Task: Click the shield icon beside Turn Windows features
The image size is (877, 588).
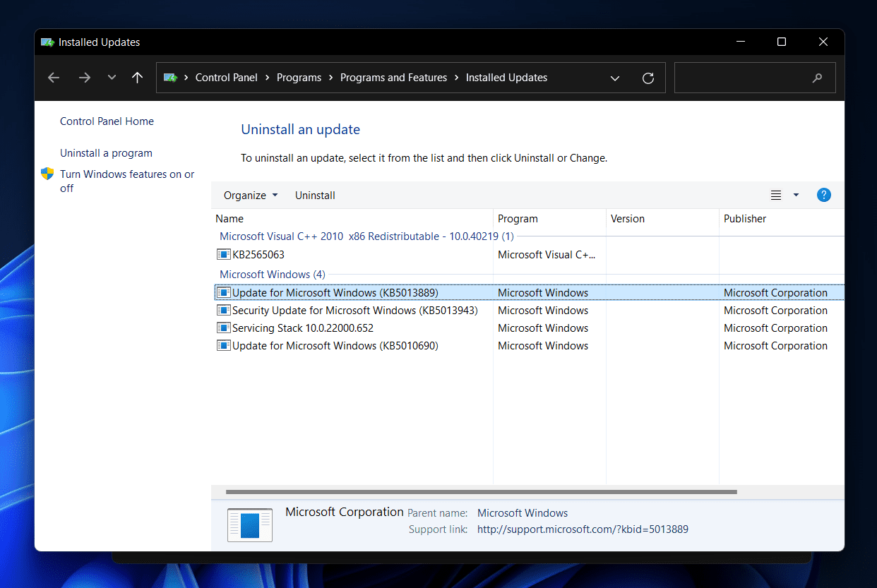Action: (x=47, y=174)
